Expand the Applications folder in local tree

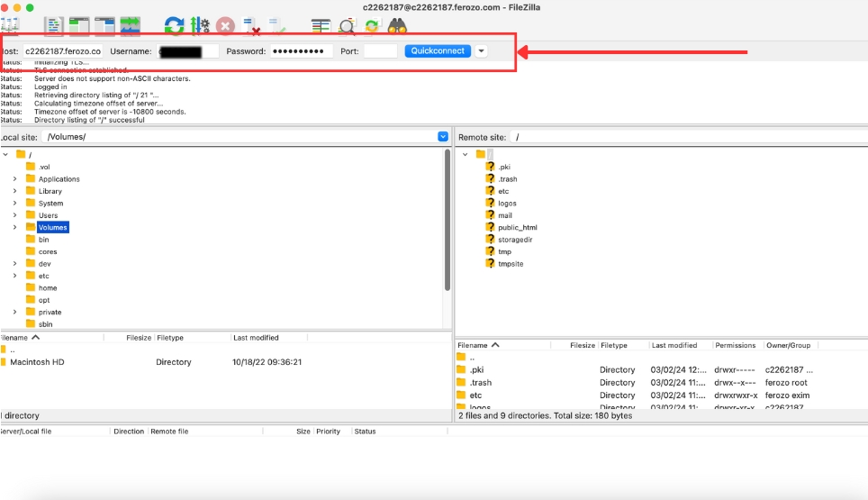pyautogui.click(x=15, y=179)
